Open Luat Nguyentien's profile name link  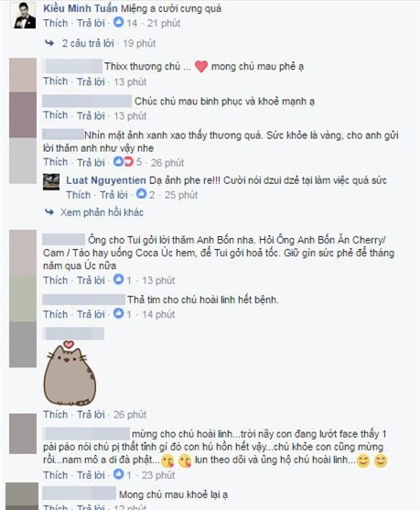pyautogui.click(x=106, y=180)
